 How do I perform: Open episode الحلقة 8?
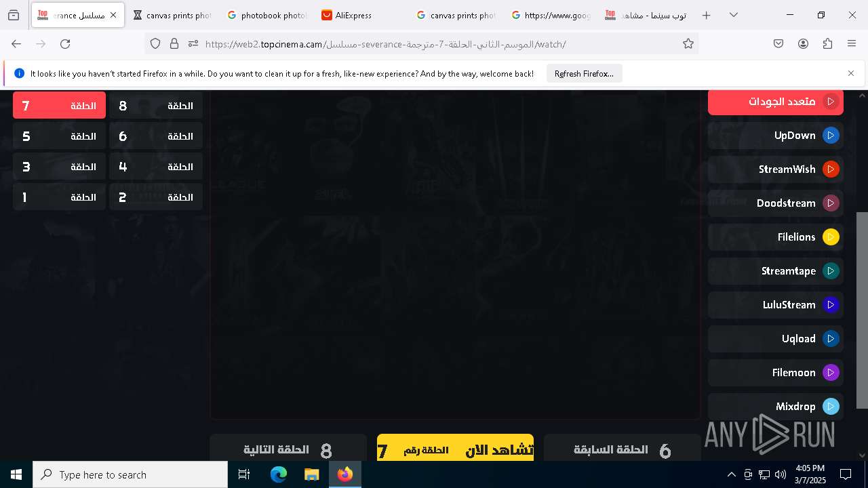[156, 106]
